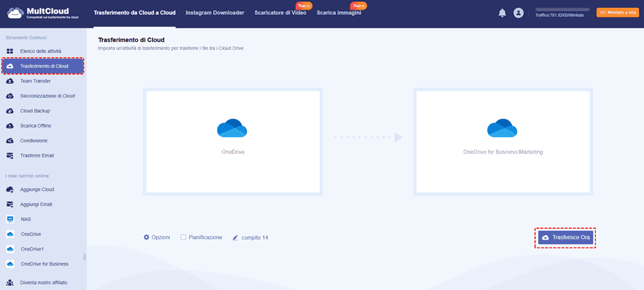
Task: Open the notifications bell
Action: (502, 13)
